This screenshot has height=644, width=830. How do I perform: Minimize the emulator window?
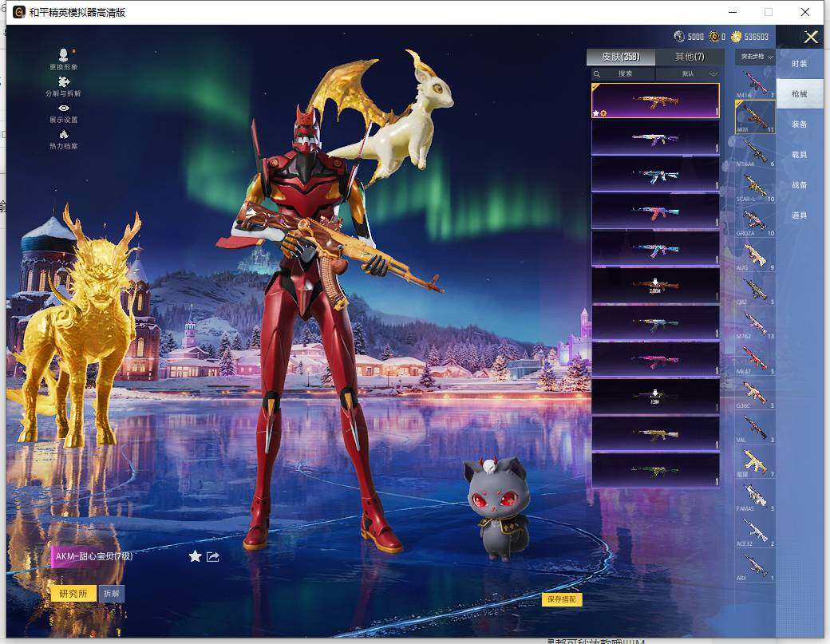point(733,12)
